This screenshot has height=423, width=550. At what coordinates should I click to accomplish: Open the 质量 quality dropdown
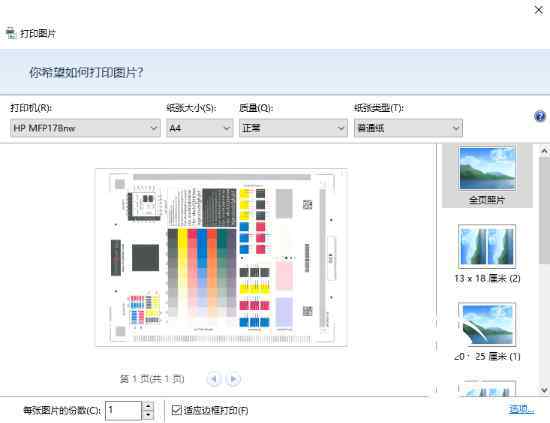point(293,128)
